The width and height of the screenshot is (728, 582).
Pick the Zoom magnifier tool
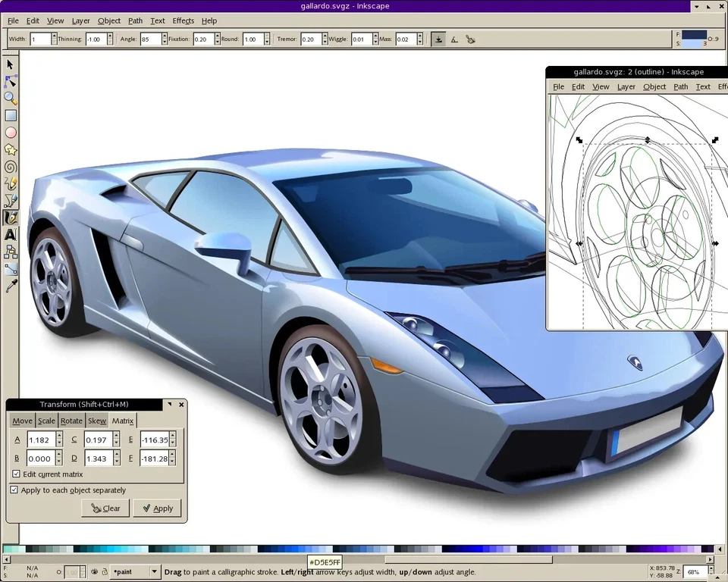pos(11,99)
